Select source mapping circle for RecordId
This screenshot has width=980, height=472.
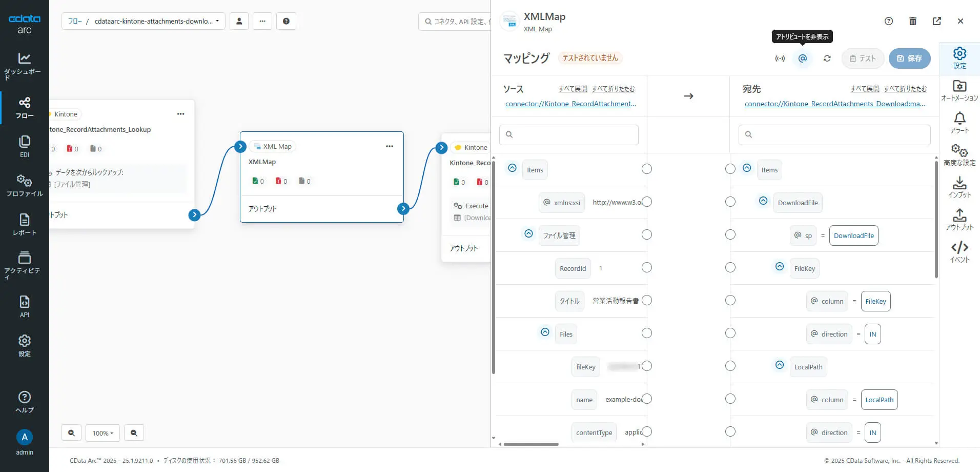click(x=647, y=267)
